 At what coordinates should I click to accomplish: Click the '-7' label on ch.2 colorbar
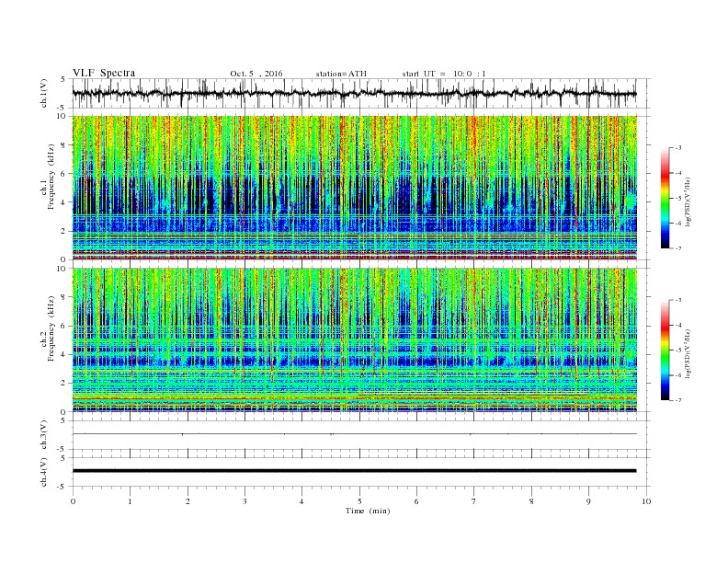(678, 400)
